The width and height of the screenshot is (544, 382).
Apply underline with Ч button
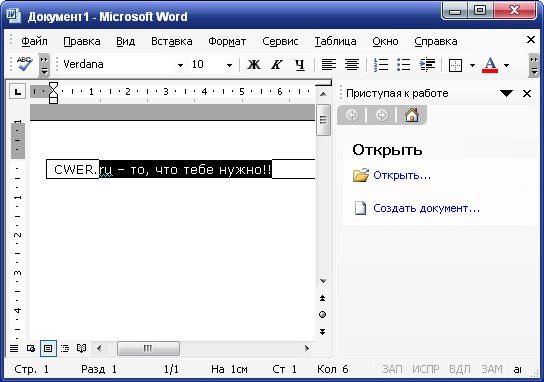coord(300,65)
